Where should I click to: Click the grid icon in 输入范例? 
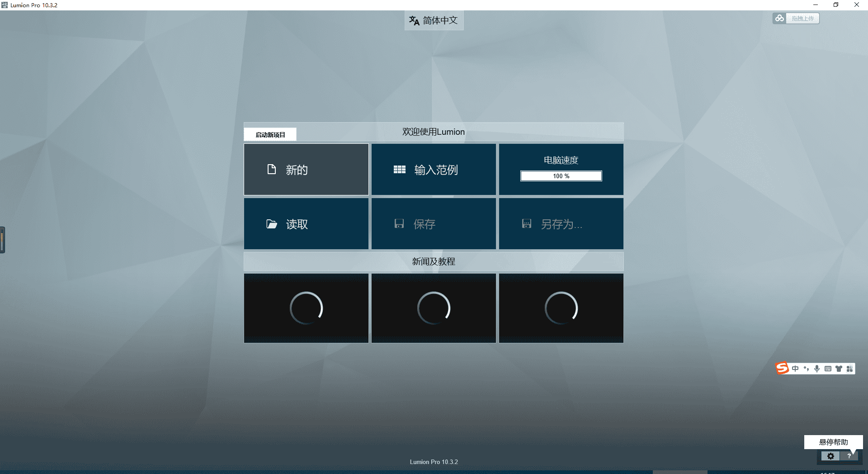(x=400, y=170)
